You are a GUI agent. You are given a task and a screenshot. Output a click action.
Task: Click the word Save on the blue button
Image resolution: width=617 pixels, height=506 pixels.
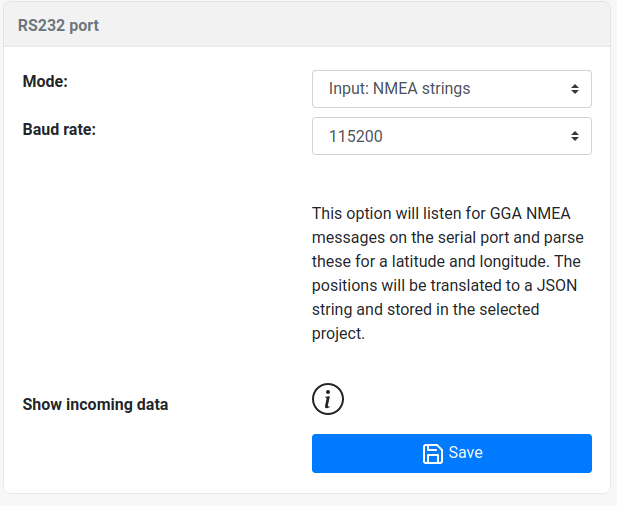click(466, 453)
